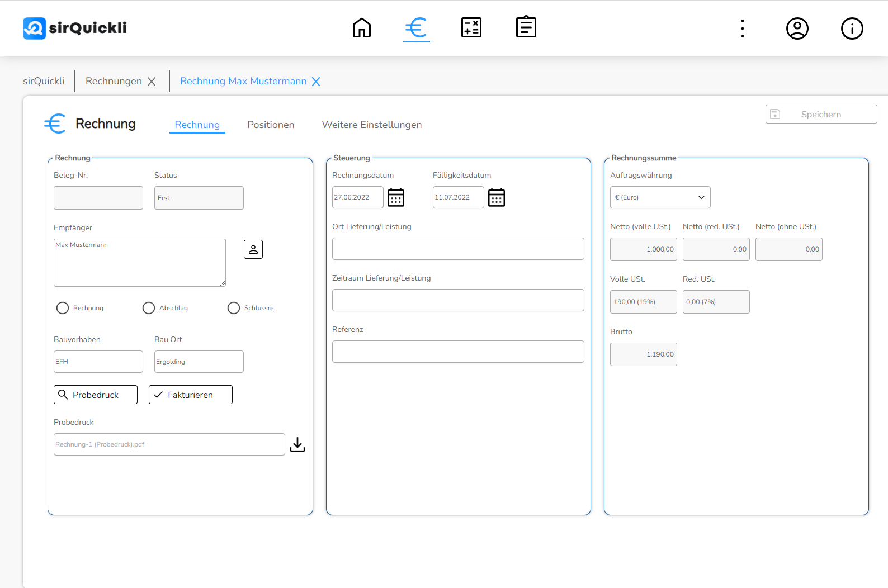Open the info circle icon
888x588 pixels.
pyautogui.click(x=852, y=29)
